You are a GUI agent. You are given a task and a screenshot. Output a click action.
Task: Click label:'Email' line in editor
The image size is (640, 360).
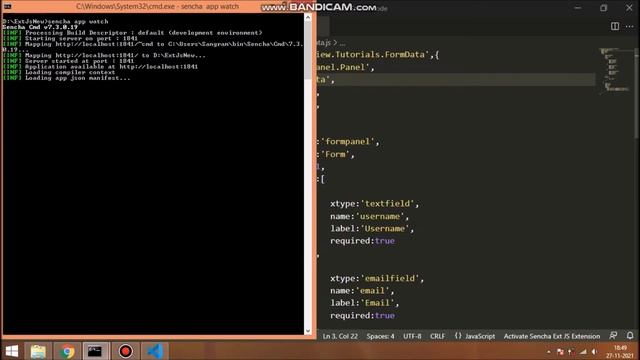(x=364, y=303)
